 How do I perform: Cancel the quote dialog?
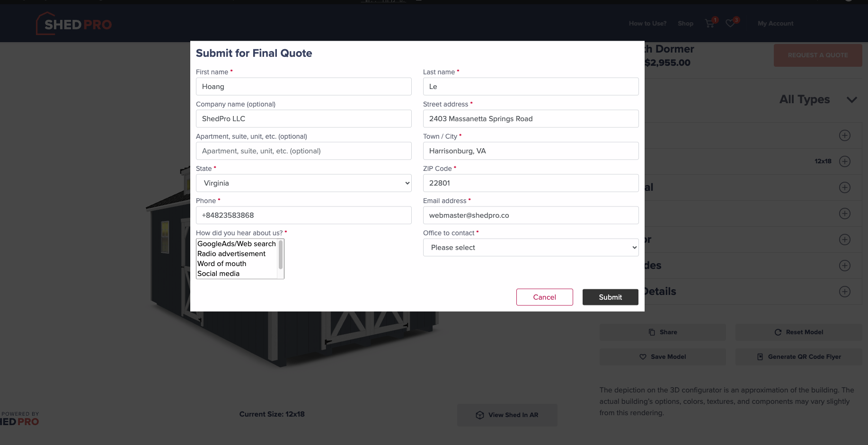click(x=545, y=297)
